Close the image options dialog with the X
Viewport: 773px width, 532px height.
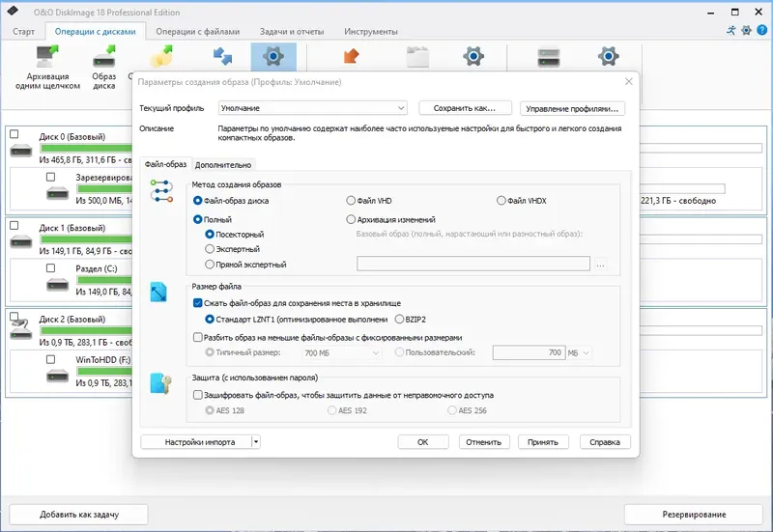pyautogui.click(x=629, y=82)
